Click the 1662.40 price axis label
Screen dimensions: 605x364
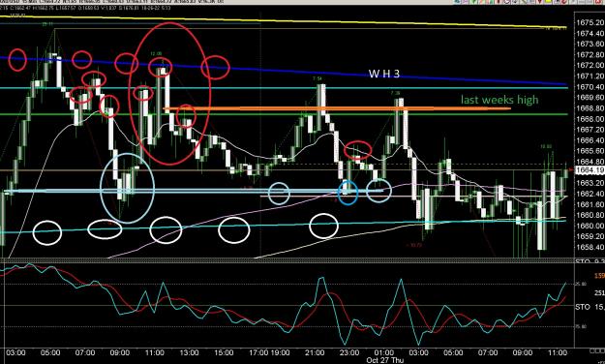[590, 194]
